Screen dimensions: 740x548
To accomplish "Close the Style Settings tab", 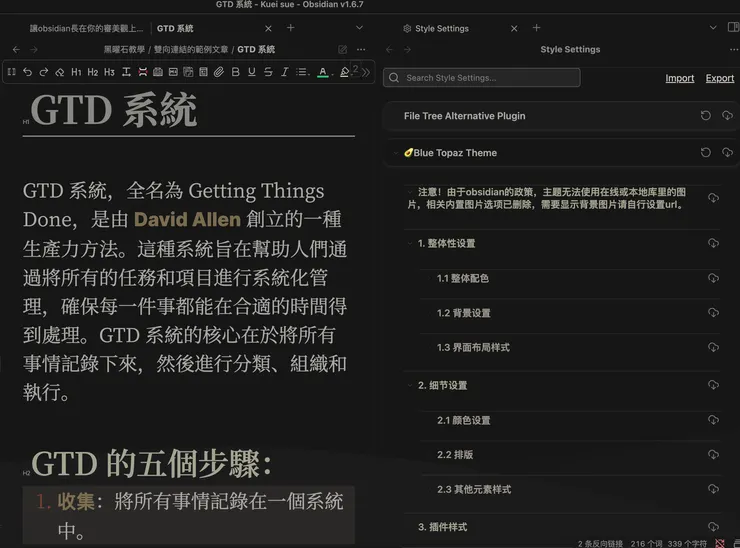I will [514, 28].
